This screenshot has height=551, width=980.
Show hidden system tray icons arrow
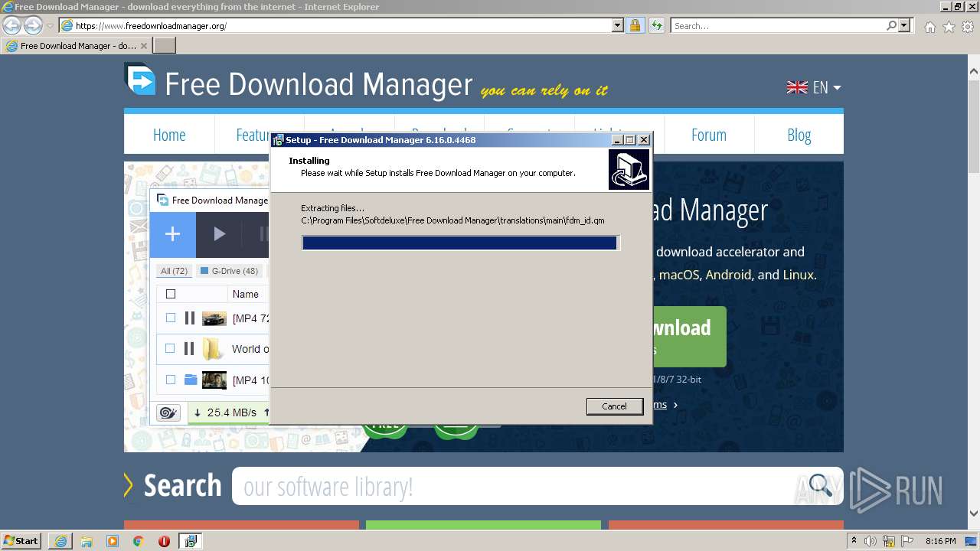coord(854,541)
